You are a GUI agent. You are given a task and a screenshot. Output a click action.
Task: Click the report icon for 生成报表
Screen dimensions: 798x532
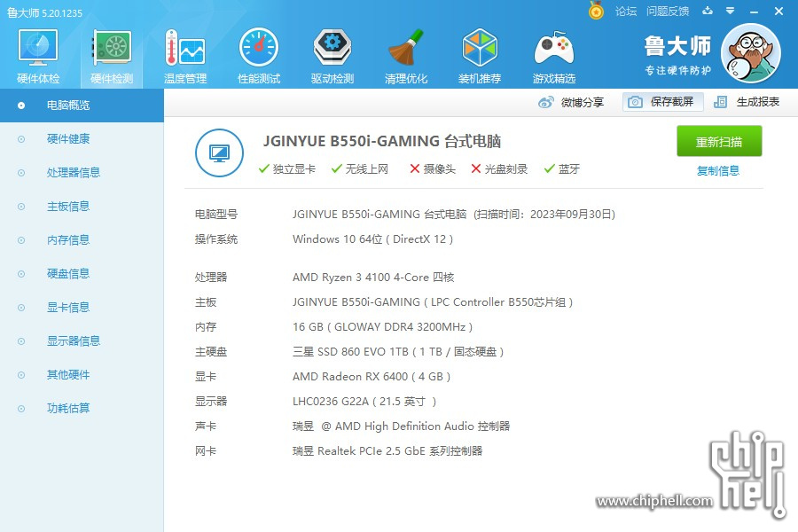720,102
